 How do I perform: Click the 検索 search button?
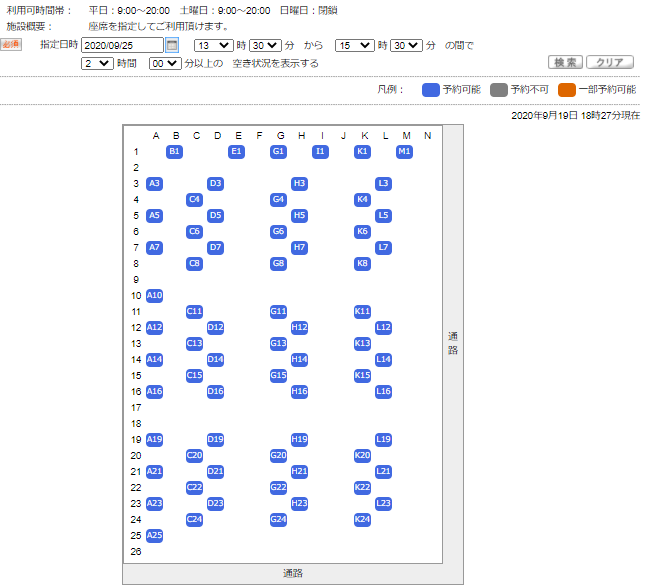pos(565,62)
